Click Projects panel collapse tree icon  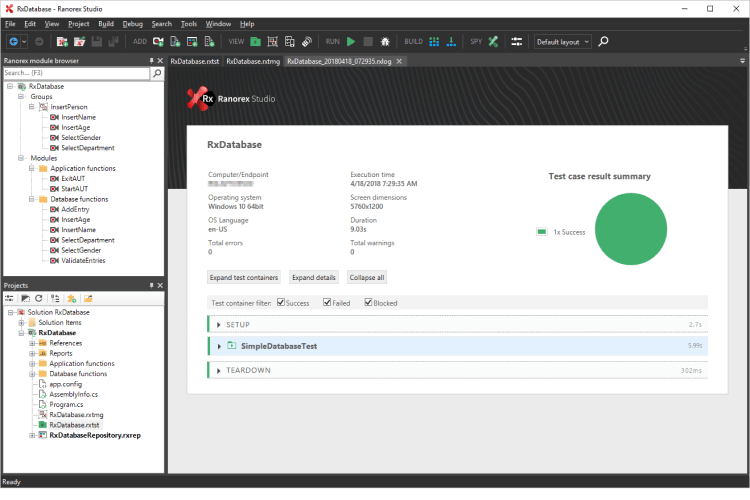click(55, 298)
